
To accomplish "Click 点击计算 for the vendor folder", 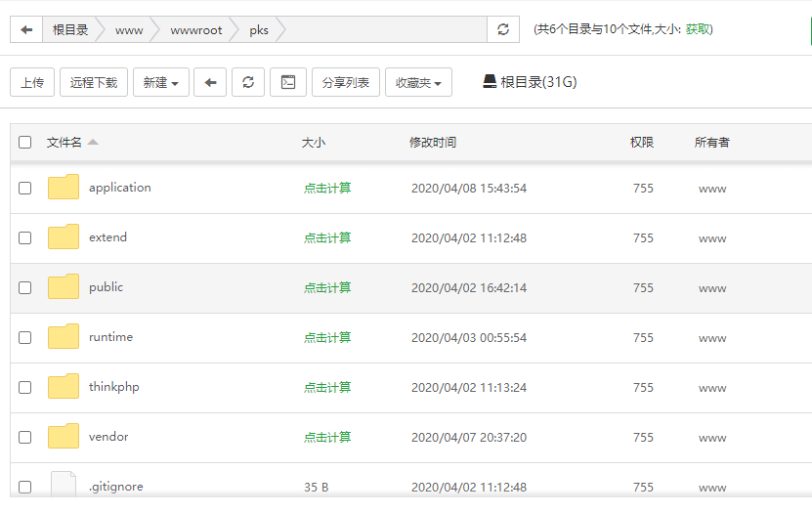I will tap(327, 438).
